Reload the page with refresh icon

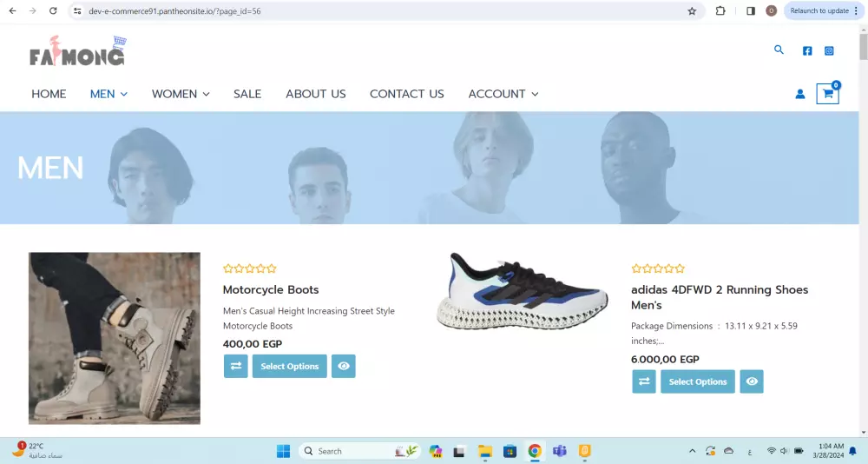point(53,10)
